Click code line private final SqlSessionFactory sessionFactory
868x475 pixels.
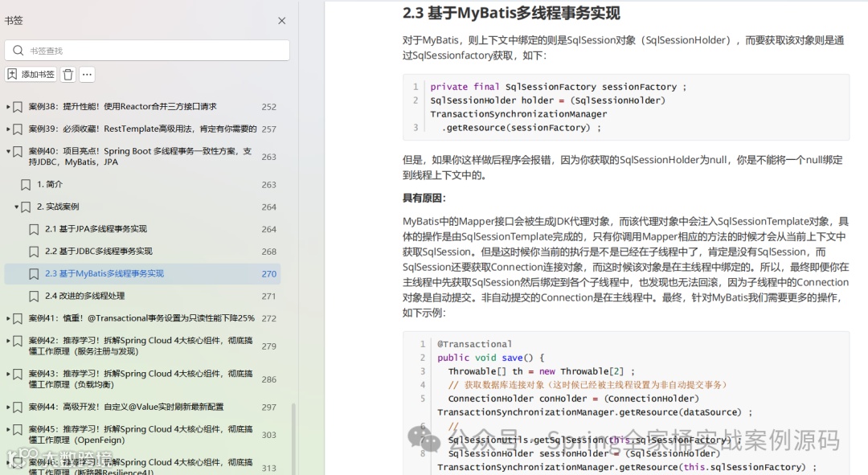click(558, 86)
